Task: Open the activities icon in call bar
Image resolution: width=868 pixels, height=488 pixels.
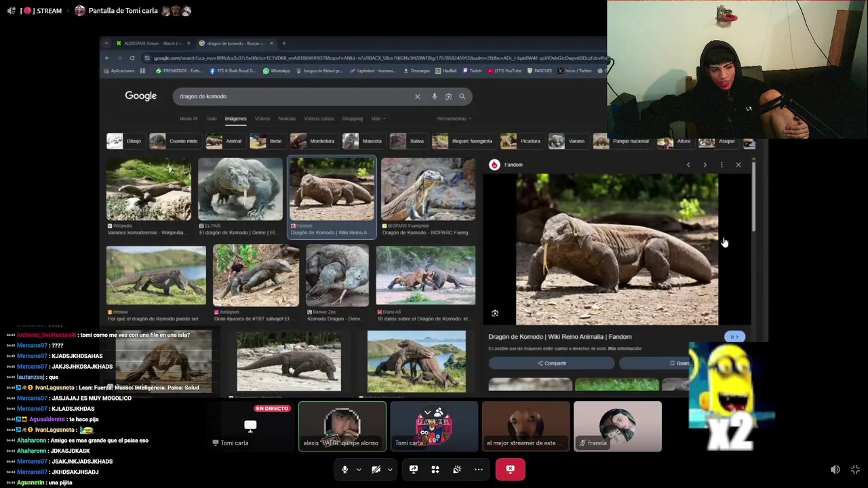Action: 435,469
